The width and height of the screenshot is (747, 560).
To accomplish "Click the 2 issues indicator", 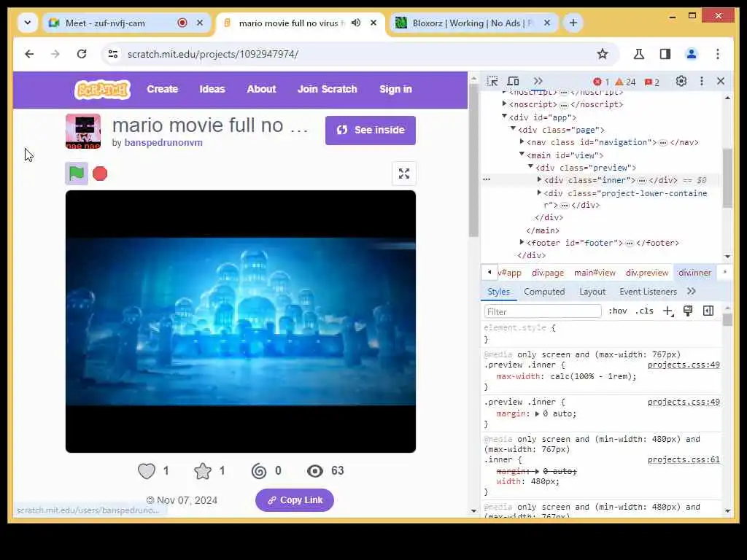I will point(651,82).
